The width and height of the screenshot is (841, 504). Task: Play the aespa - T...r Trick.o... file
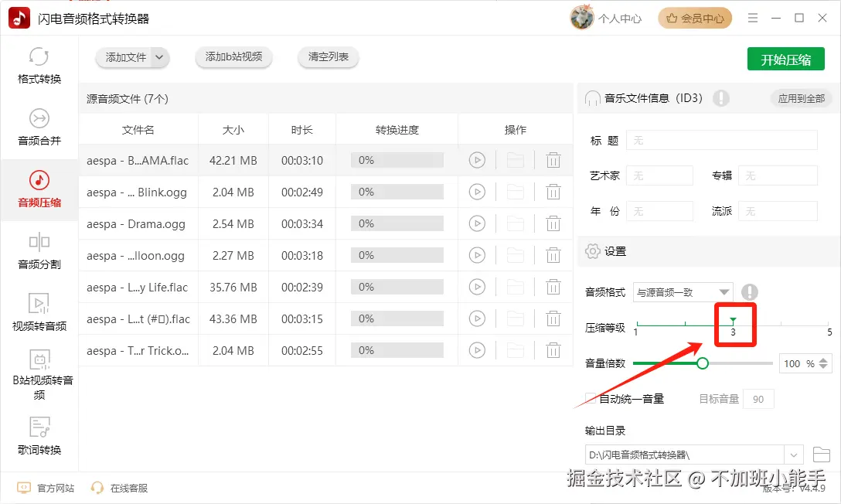[x=477, y=350]
